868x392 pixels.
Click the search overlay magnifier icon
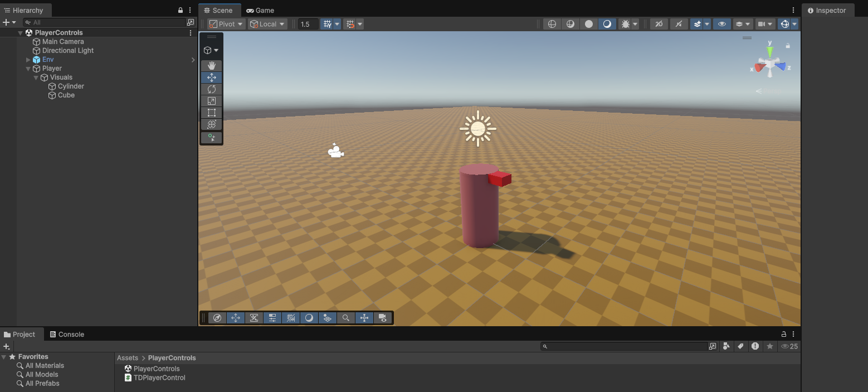[x=346, y=318]
